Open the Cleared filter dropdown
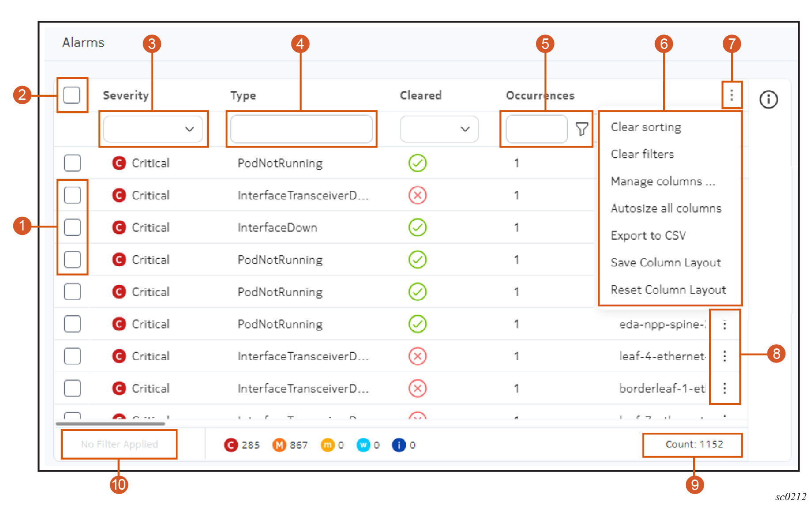Image resolution: width=812 pixels, height=506 pixels. point(439,129)
